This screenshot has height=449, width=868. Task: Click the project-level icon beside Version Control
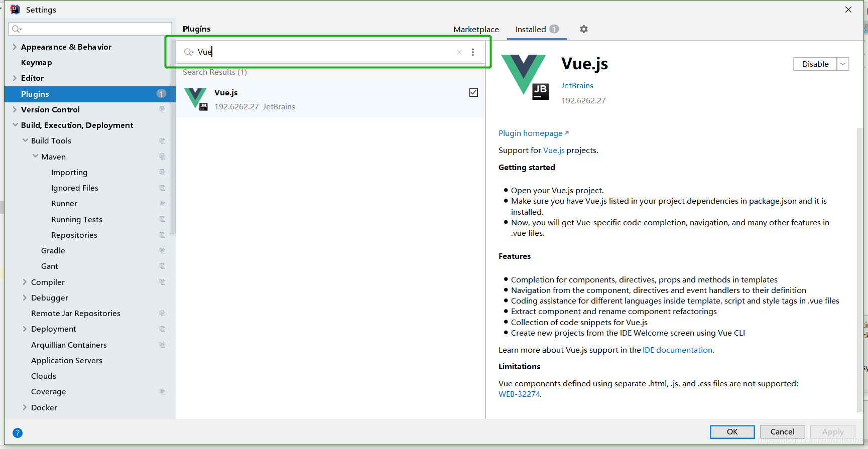coord(162,109)
